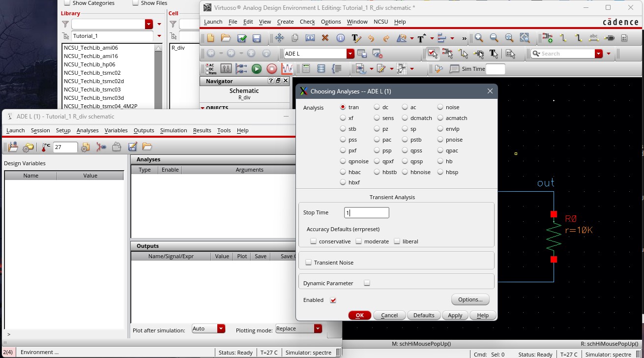Click the Calculator icon in ADE toolbar
This screenshot has height=358, width=644.
pyautogui.click(x=306, y=69)
